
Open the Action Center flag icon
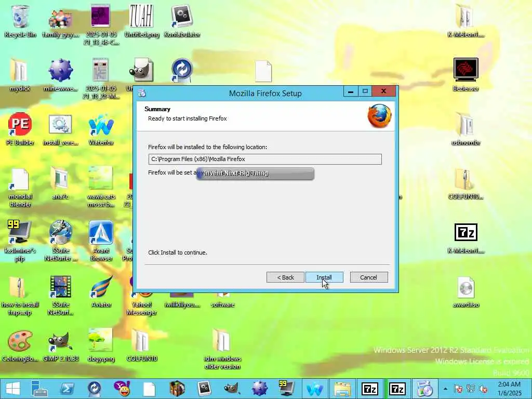pos(458,389)
